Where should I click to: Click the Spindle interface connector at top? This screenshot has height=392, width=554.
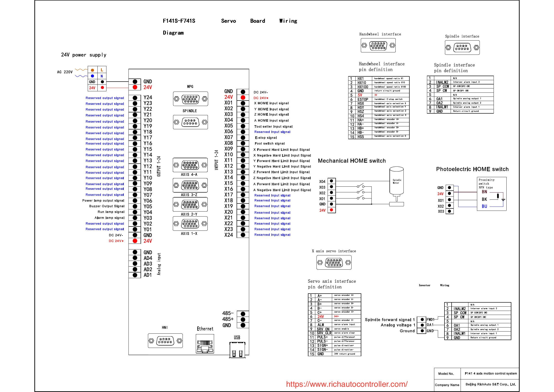click(462, 48)
